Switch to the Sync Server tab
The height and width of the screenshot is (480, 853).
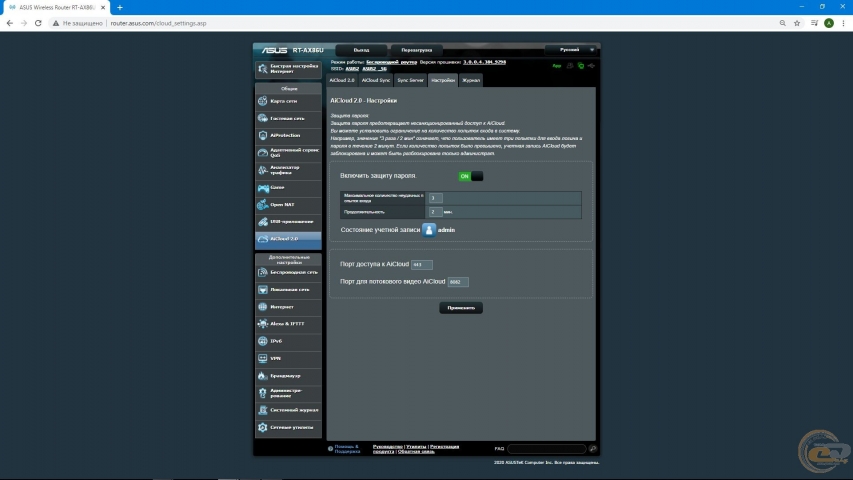410,80
